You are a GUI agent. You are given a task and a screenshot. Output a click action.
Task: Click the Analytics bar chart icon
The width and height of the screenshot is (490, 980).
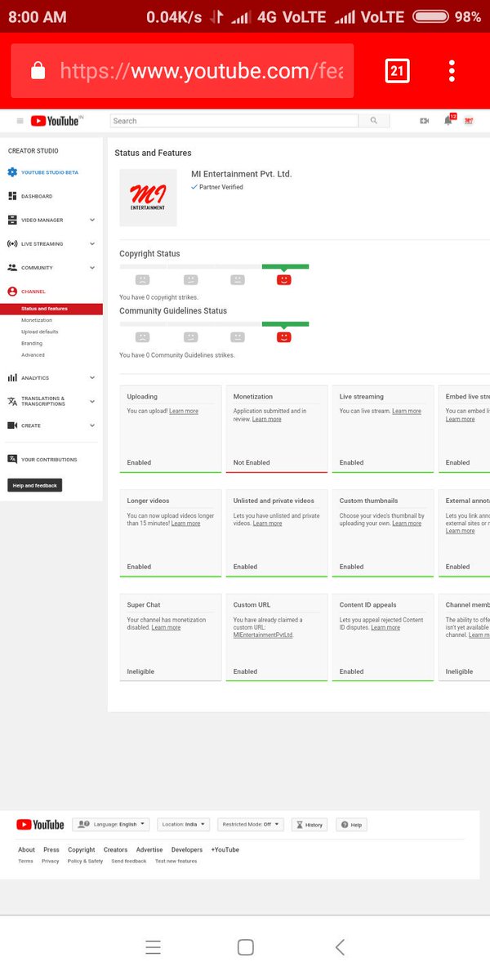coord(12,377)
